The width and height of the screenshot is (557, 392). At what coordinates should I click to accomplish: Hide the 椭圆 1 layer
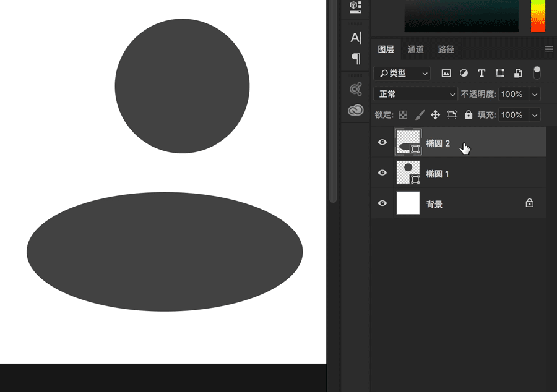pyautogui.click(x=382, y=173)
